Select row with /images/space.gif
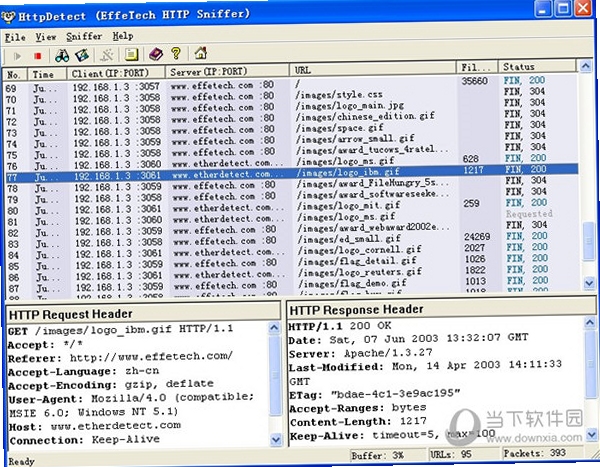This screenshot has height=467, width=600. (x=291, y=129)
